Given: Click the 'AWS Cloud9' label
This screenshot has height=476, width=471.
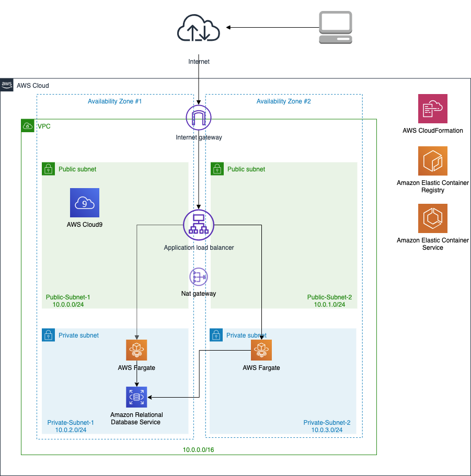Looking at the screenshot, I should tap(85, 225).
